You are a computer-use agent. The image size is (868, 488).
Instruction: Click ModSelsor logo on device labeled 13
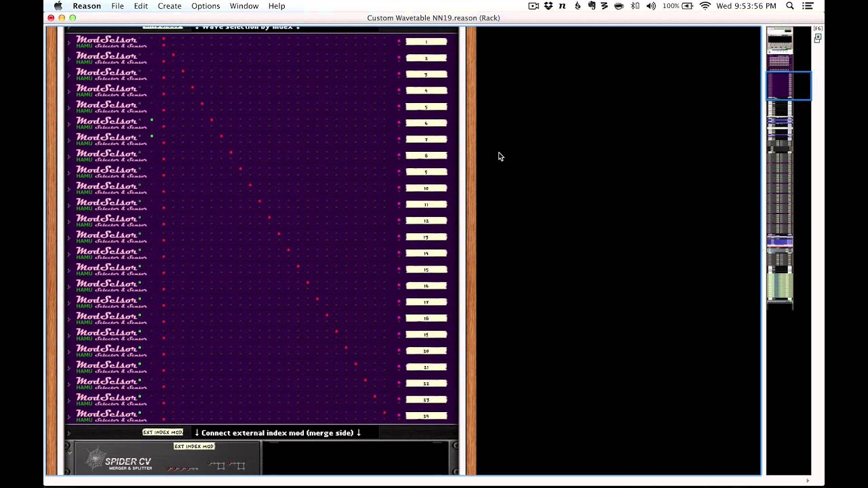(x=106, y=235)
